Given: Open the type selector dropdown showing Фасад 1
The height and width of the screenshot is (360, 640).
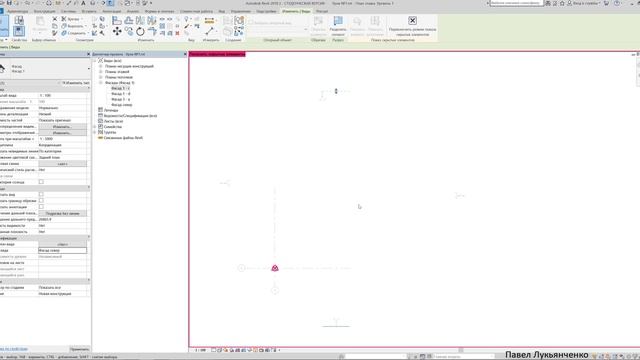Looking at the screenshot, I should point(45,69).
